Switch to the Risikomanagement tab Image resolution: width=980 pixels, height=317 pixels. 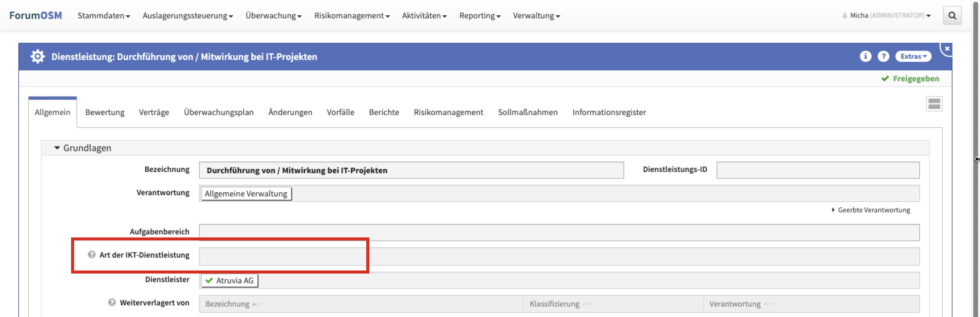pyautogui.click(x=449, y=112)
